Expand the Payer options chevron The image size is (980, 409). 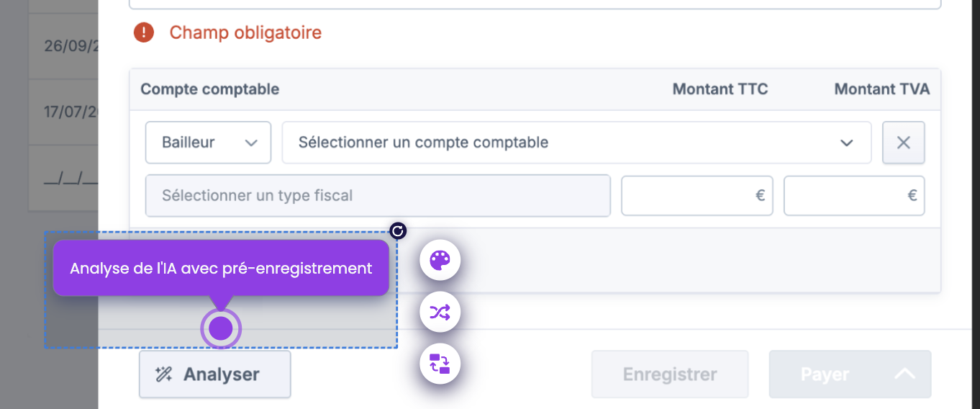(x=905, y=374)
